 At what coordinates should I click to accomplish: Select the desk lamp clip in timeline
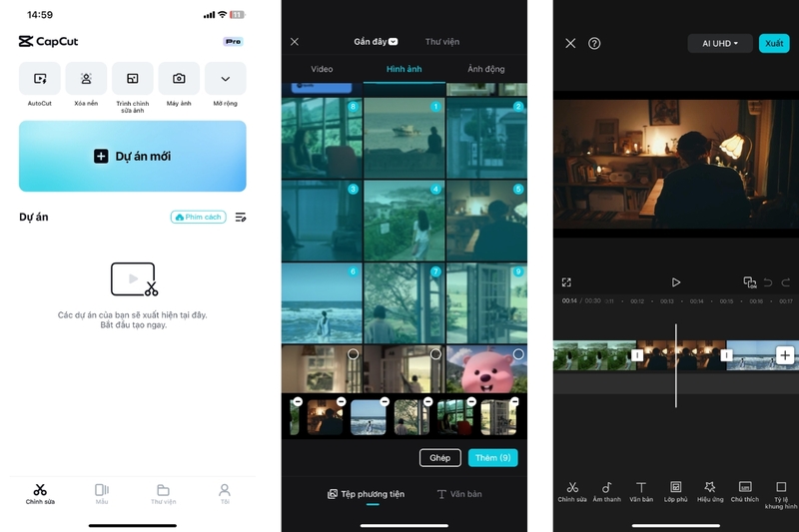682,355
